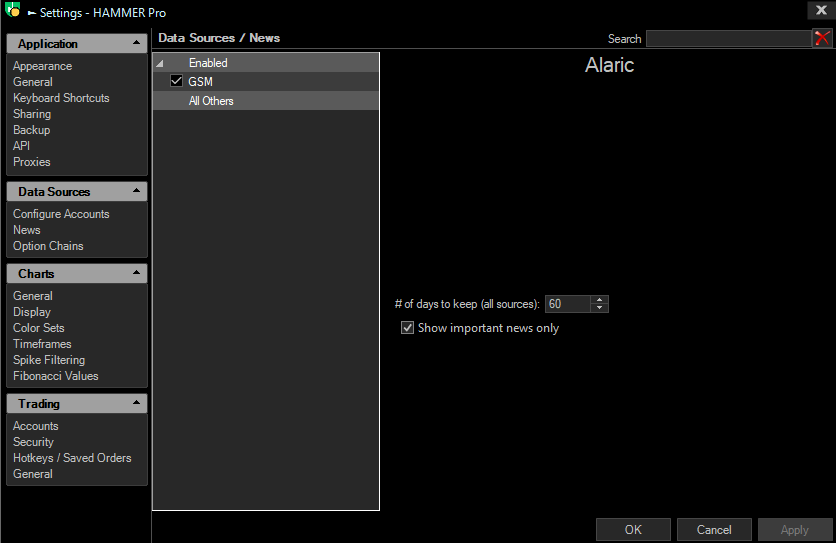Click the Apply button

pyautogui.click(x=794, y=530)
